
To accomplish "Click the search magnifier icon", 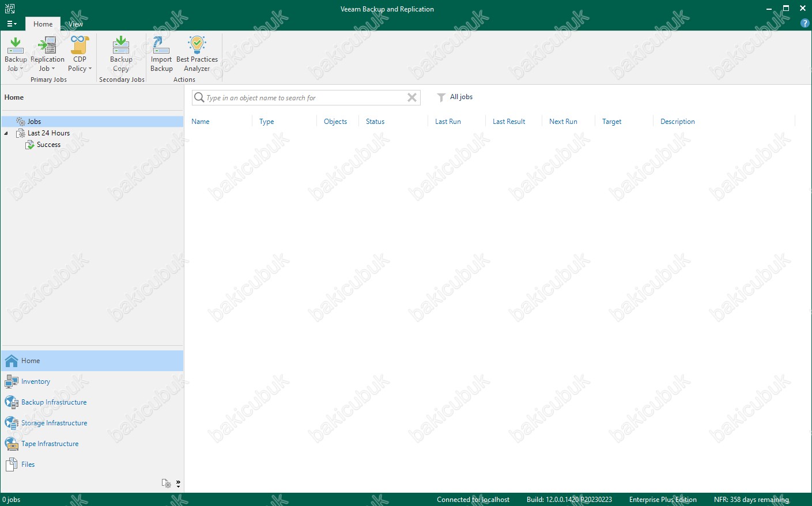I will pos(199,97).
